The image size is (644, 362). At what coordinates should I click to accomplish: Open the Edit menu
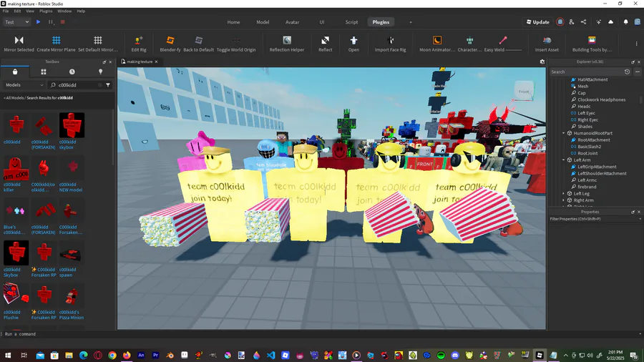[17, 11]
